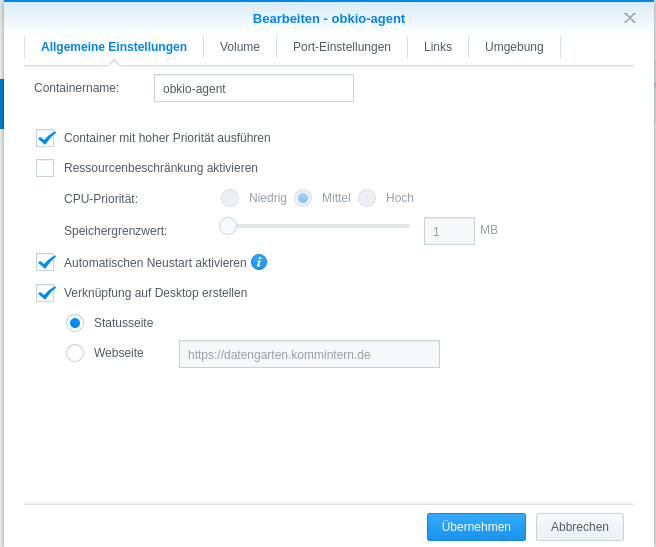
Task: Choose the Webseite radio option
Action: [x=75, y=353]
